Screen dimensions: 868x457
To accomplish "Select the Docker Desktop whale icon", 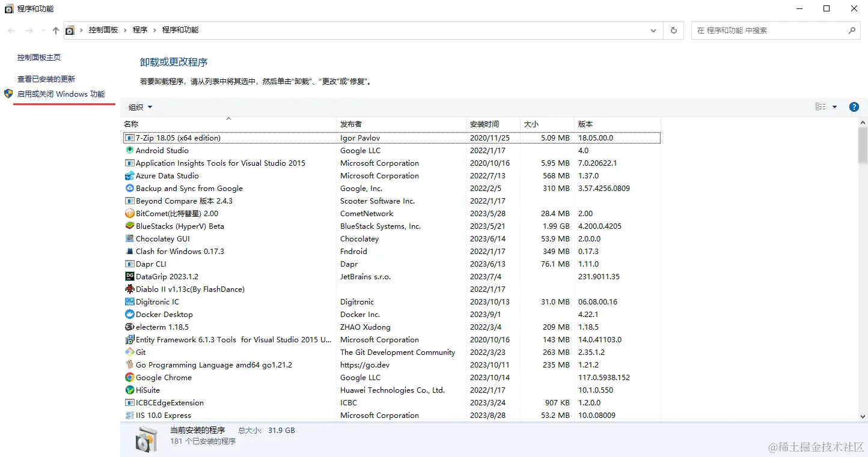I will (129, 315).
